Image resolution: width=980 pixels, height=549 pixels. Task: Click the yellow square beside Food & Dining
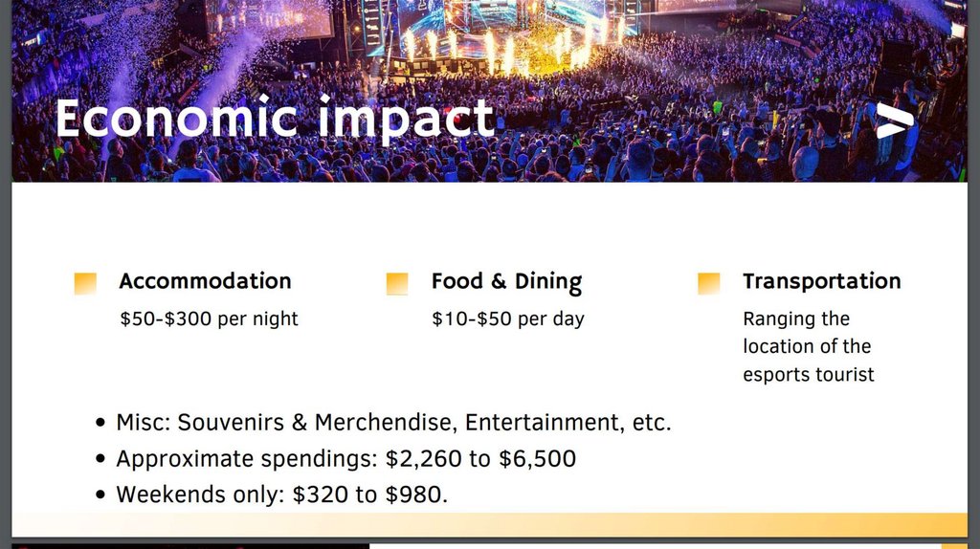click(397, 283)
